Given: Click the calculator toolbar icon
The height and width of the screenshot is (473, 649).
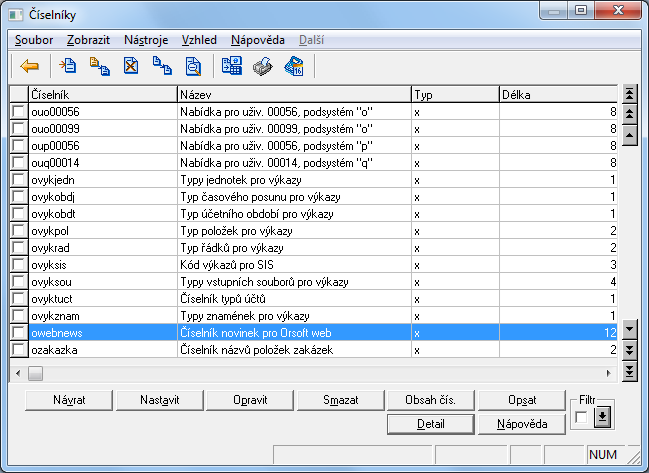Looking at the screenshot, I should [x=231, y=67].
